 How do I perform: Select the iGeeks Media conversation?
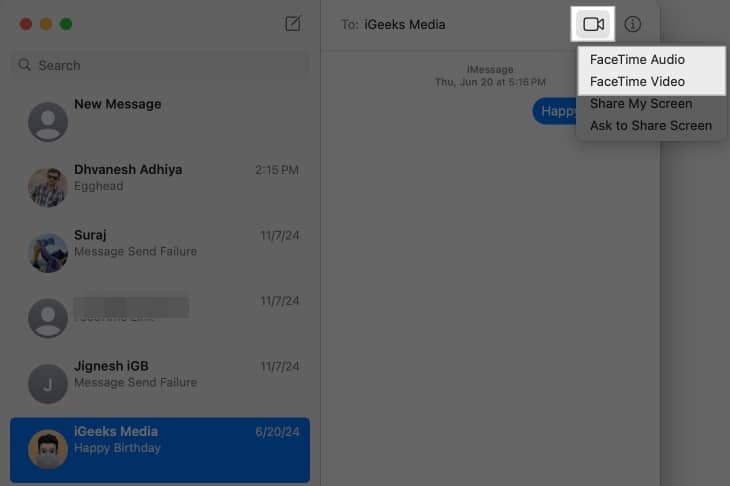click(x=160, y=450)
